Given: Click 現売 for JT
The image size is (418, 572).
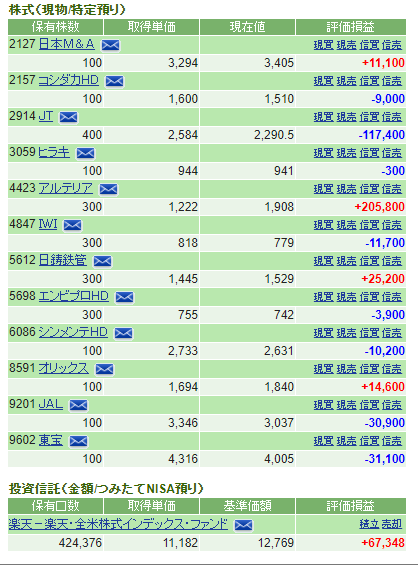Looking at the screenshot, I should [346, 117].
